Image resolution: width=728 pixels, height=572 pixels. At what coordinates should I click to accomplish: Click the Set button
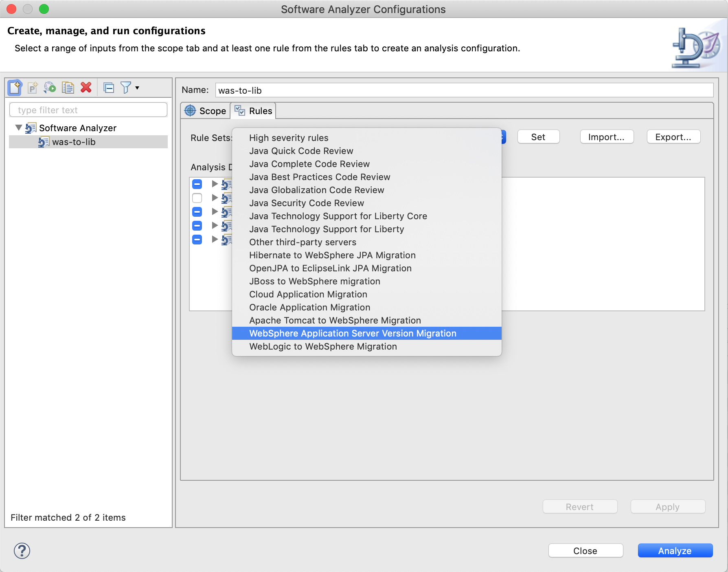tap(538, 137)
